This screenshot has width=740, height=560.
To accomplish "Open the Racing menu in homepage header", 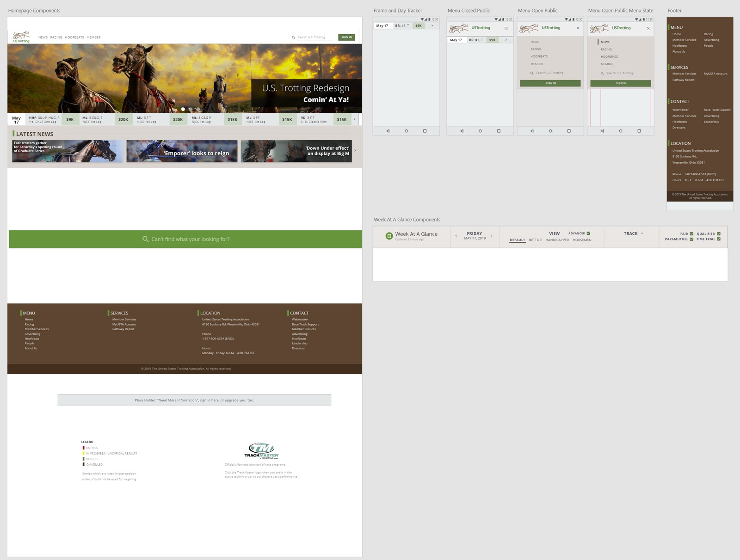I will click(56, 37).
